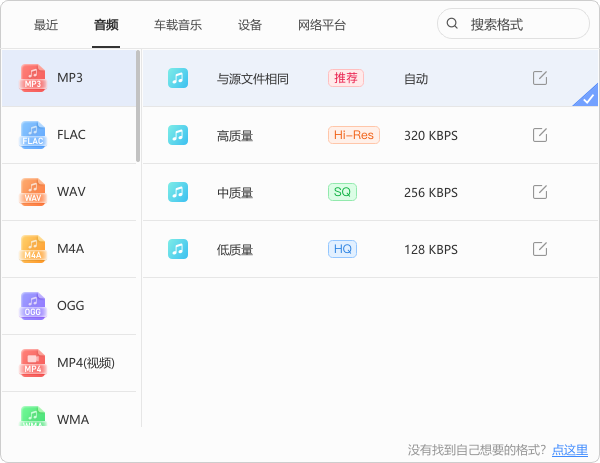
Task: Switch to the 最近 tab
Action: point(46,24)
